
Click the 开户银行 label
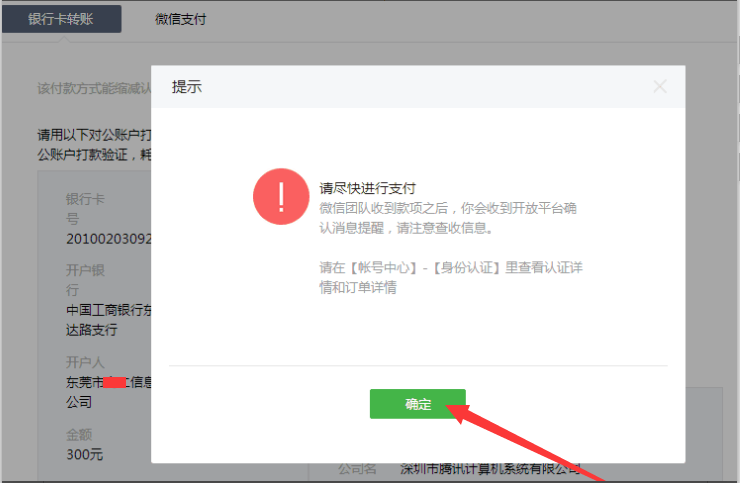(85, 280)
